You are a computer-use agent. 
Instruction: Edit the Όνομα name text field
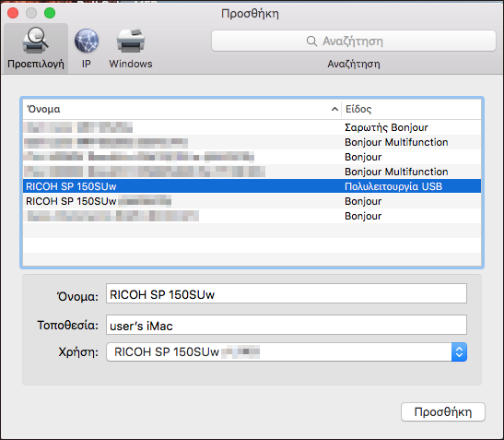(x=287, y=293)
